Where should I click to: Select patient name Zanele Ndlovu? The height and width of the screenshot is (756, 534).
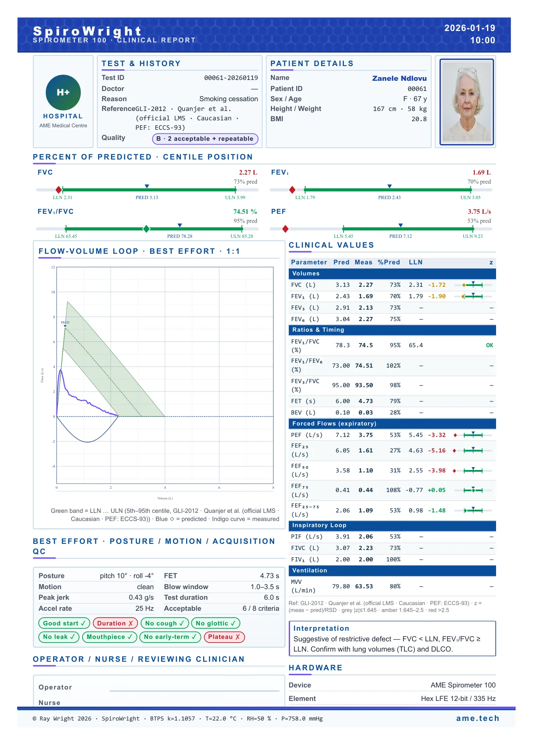pos(399,78)
